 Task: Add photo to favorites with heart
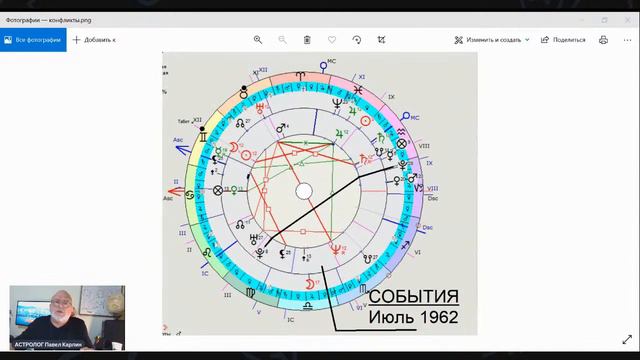coord(332,40)
